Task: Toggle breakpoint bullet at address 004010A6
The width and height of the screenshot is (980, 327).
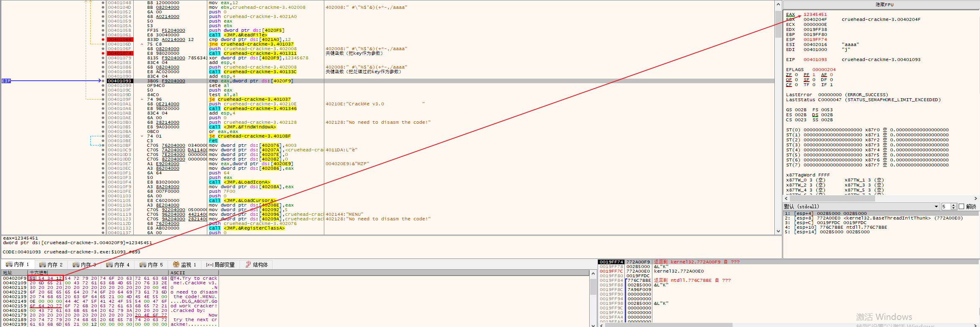Action: [103, 109]
